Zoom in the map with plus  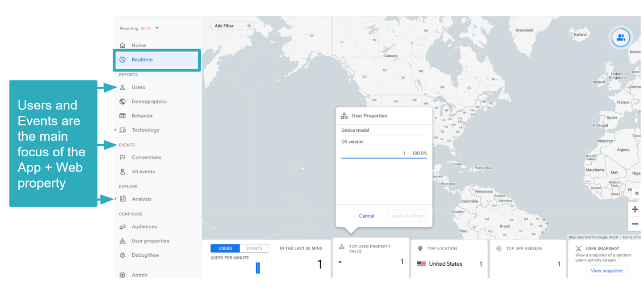[x=635, y=209]
